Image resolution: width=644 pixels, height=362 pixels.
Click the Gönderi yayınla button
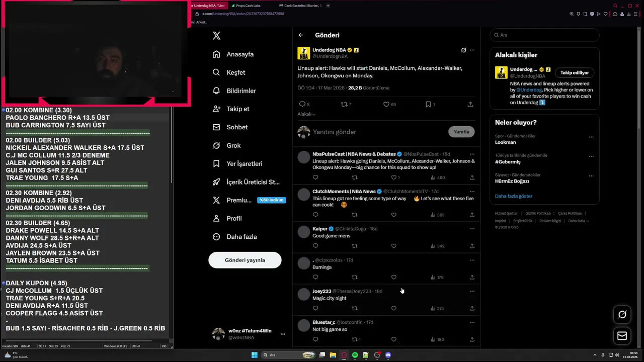(x=245, y=260)
